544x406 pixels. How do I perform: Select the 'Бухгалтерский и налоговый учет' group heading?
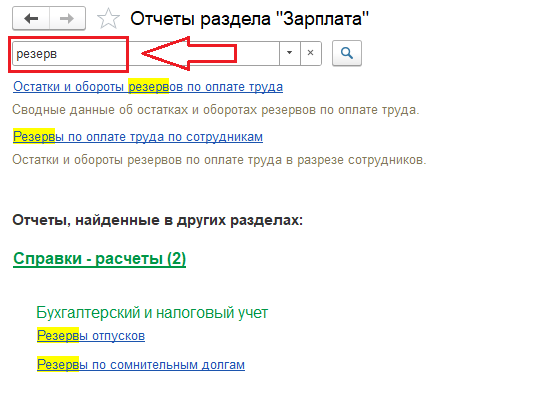point(152,312)
